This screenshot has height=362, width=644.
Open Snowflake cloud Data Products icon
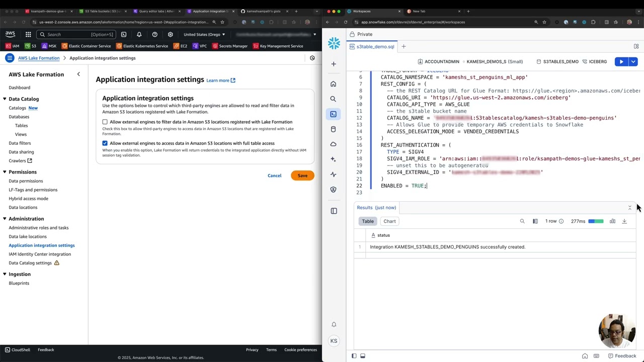coord(333,144)
